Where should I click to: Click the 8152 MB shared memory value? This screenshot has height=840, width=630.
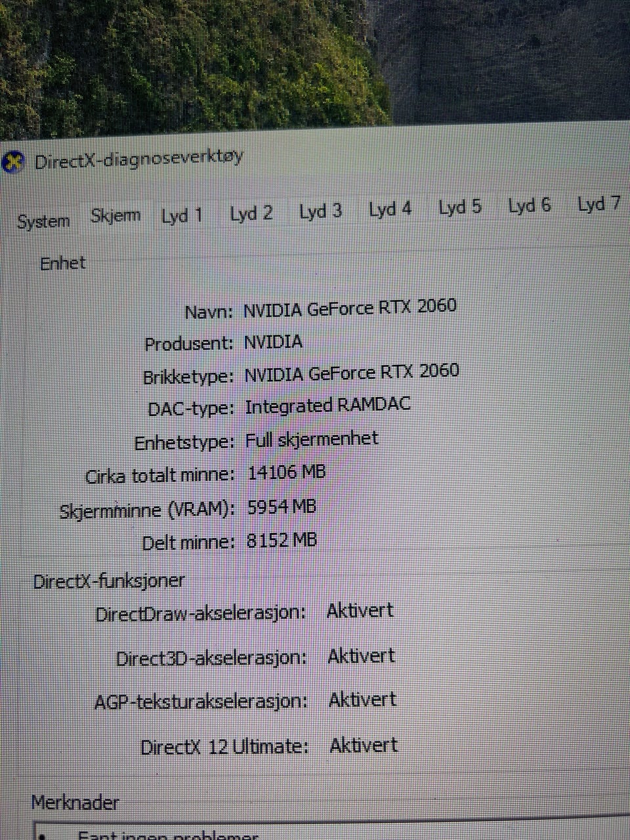click(x=282, y=540)
